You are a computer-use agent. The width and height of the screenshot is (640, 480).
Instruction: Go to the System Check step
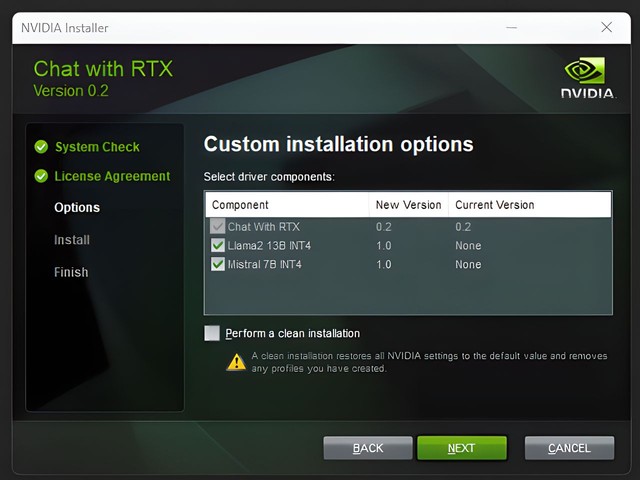(x=97, y=147)
